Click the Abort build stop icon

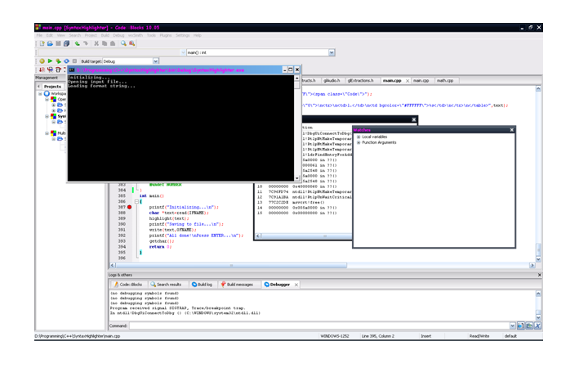pyautogui.click(x=74, y=61)
